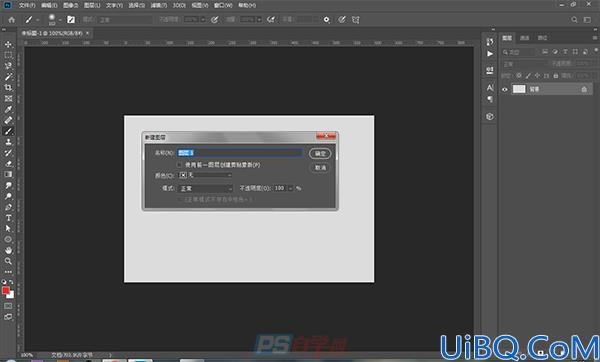The width and height of the screenshot is (600, 362).
Task: Toggle filter for type layers
Action: (565, 52)
